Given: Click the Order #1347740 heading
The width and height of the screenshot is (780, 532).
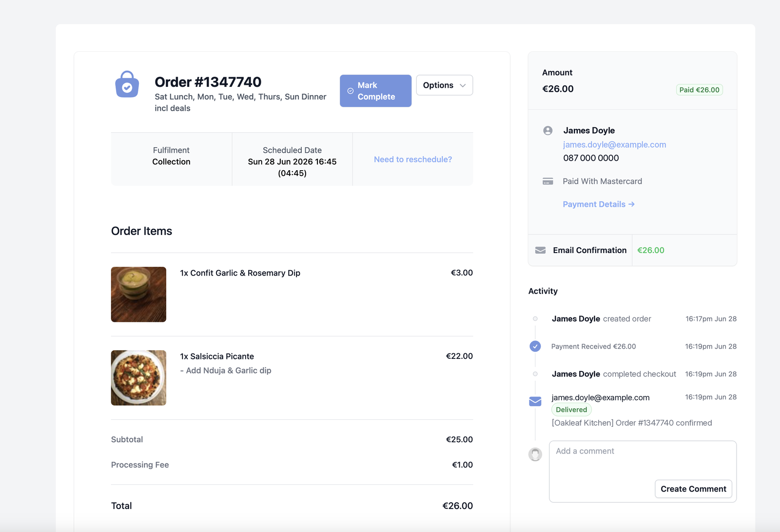Looking at the screenshot, I should coord(208,82).
